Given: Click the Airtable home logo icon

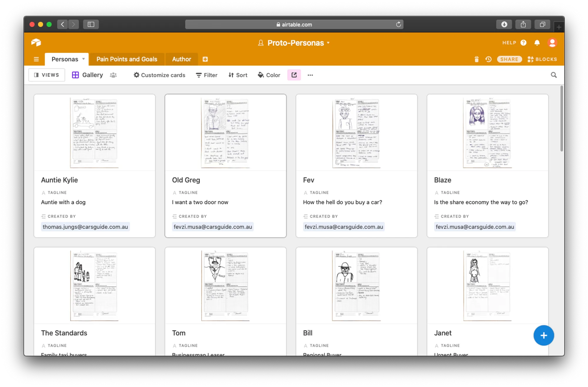Looking at the screenshot, I should click(x=36, y=43).
